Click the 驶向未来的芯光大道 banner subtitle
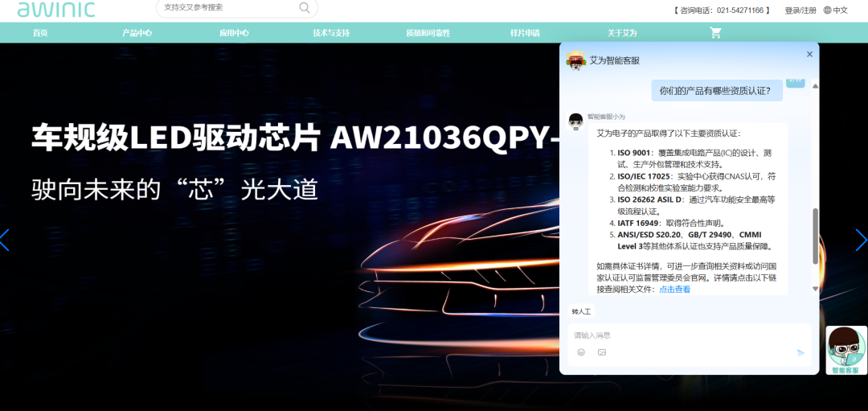 tap(175, 189)
